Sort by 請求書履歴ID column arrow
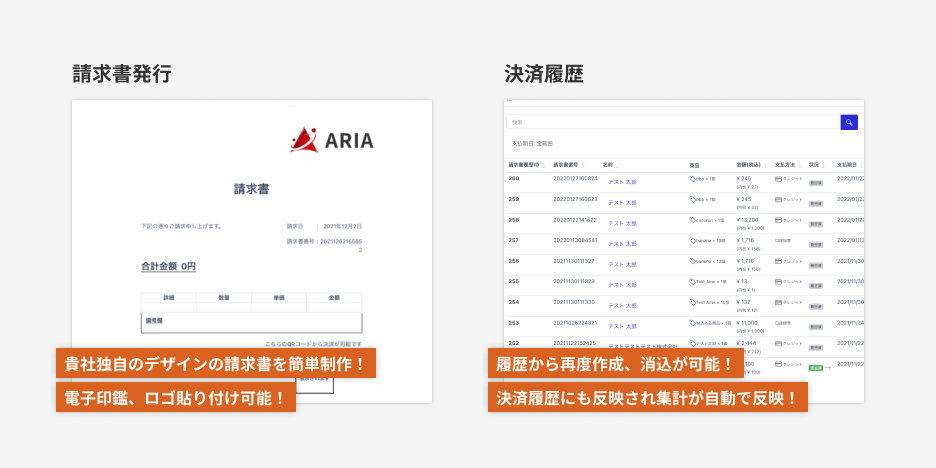 tap(544, 165)
